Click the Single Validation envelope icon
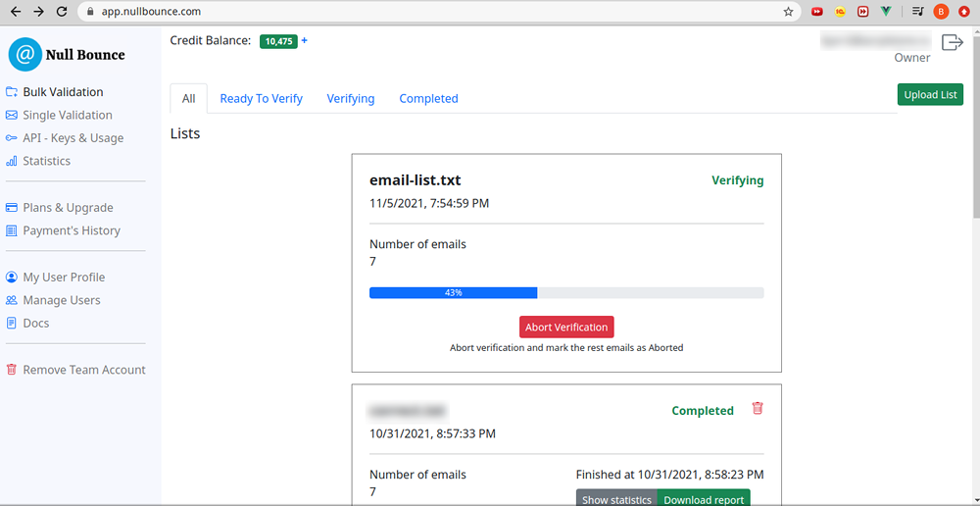Viewport: 980px width, 506px height. coord(11,115)
